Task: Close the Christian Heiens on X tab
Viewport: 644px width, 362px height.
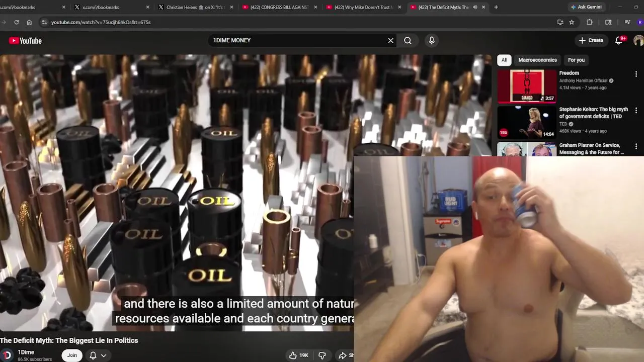Action: tap(231, 7)
